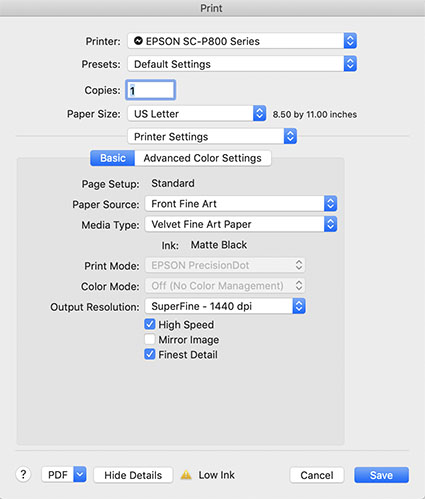Uncheck the Finest Detail option
The image size is (425, 499).
150,354
